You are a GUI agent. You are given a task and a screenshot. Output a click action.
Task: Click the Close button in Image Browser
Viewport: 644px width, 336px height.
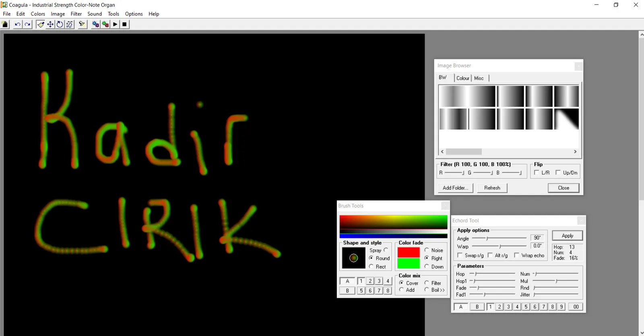coord(563,188)
